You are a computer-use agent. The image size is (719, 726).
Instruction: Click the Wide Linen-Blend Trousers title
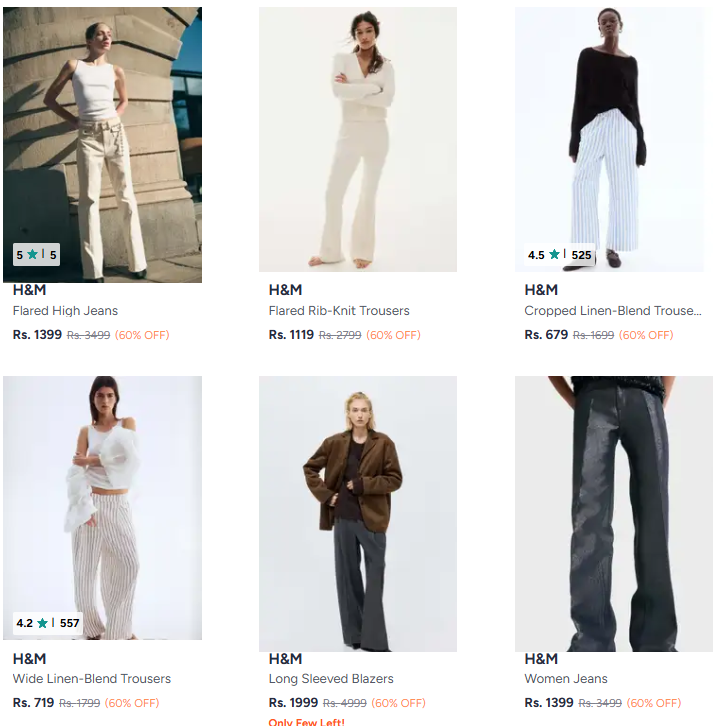(x=92, y=679)
